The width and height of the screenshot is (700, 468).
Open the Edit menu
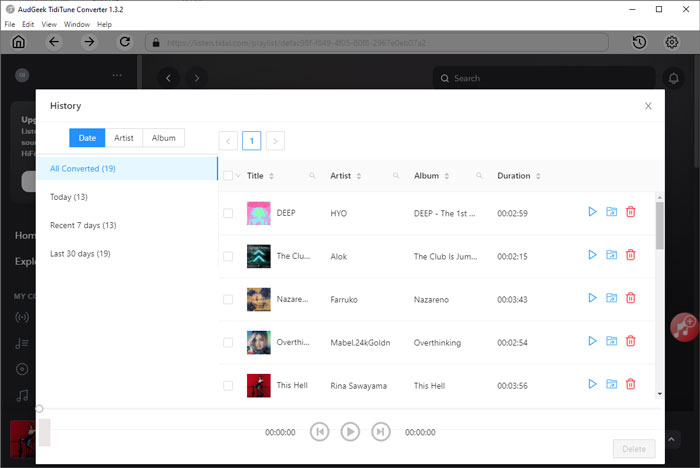pos(28,24)
